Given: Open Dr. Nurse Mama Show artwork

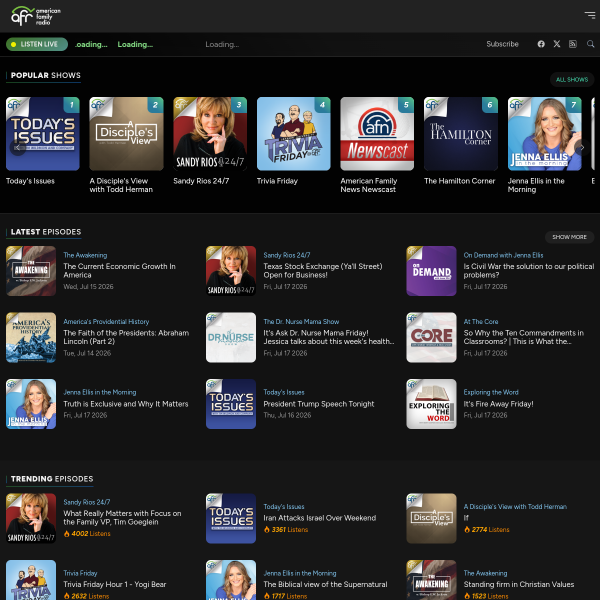Looking at the screenshot, I should coord(231,338).
